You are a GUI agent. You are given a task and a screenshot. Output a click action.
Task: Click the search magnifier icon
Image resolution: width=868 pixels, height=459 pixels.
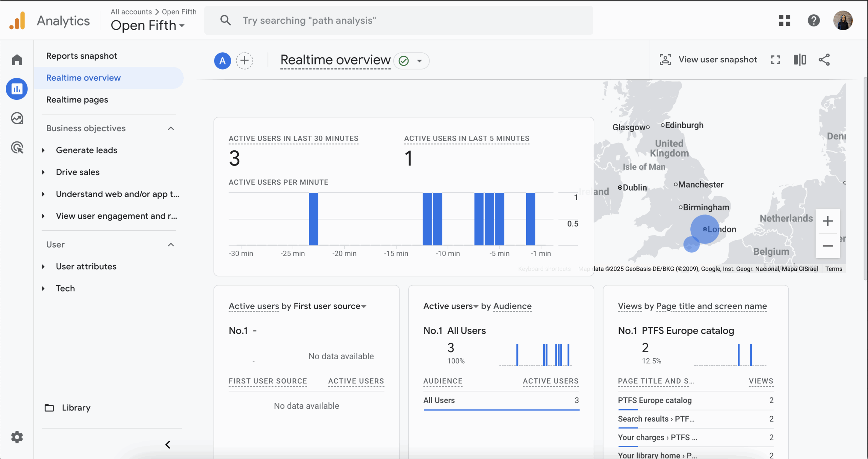pos(225,20)
